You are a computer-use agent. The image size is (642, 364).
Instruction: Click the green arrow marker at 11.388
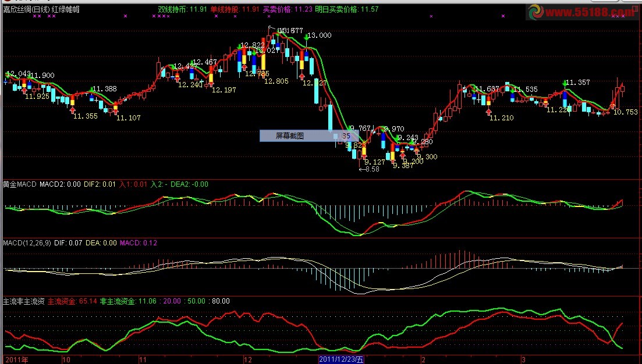coord(91,90)
